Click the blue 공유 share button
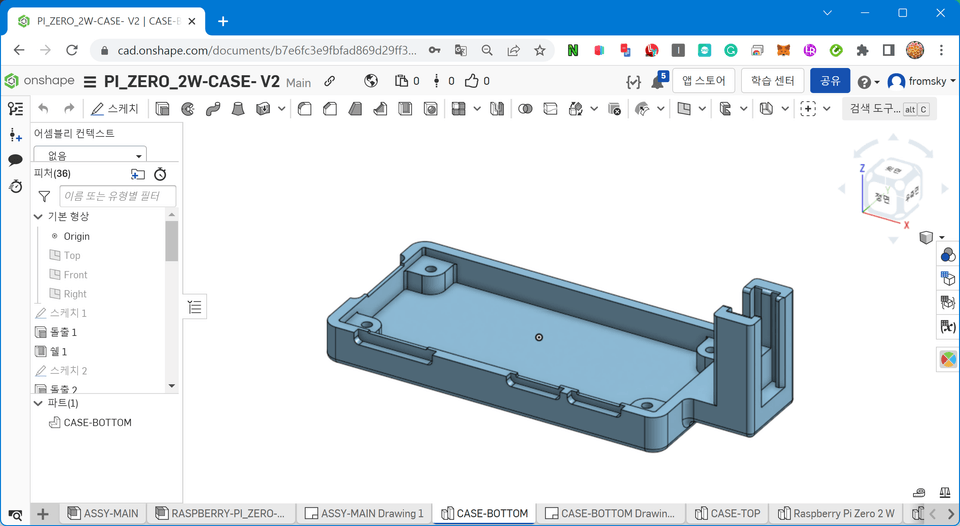This screenshot has width=960, height=526. (829, 81)
